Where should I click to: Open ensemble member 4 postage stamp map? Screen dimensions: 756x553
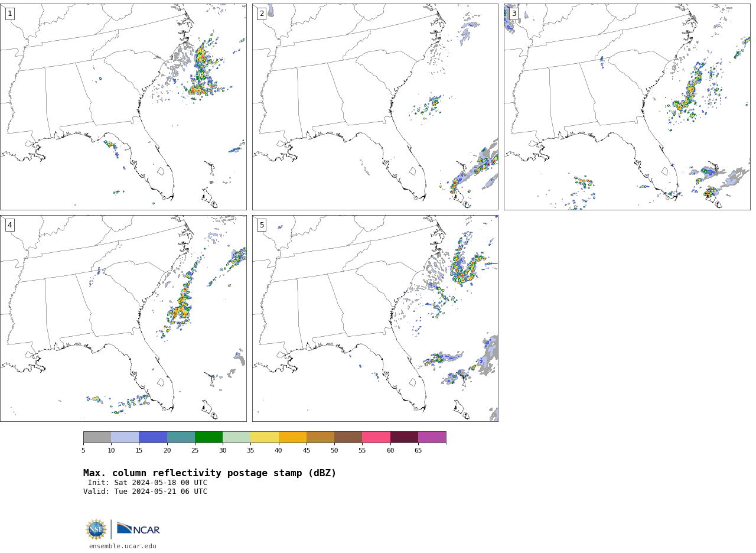(x=123, y=318)
